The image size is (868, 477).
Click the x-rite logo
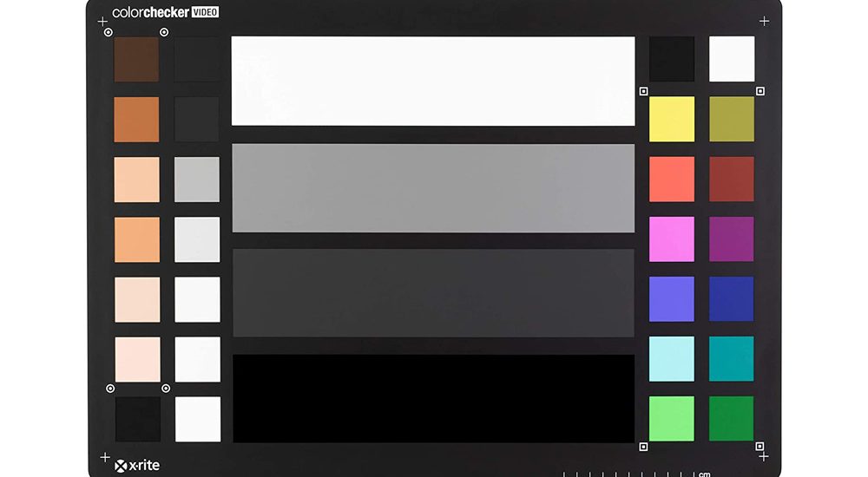click(137, 466)
